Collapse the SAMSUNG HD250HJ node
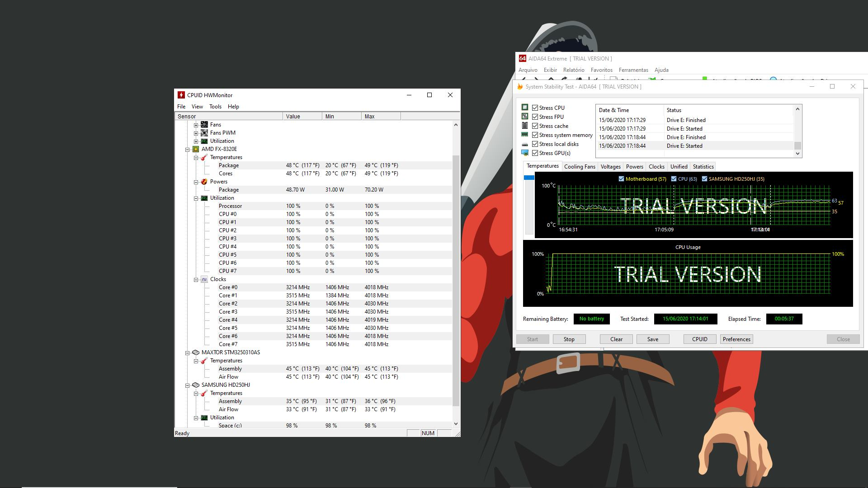The image size is (868, 488). pos(188,385)
